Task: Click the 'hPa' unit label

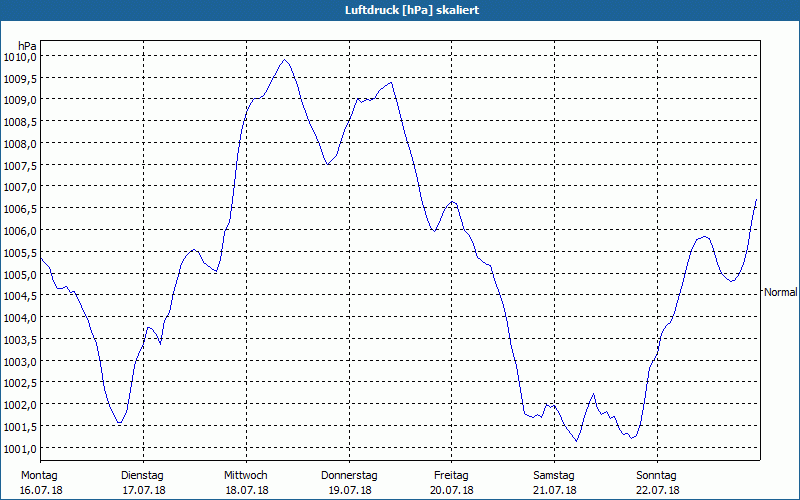Action: coord(27,46)
